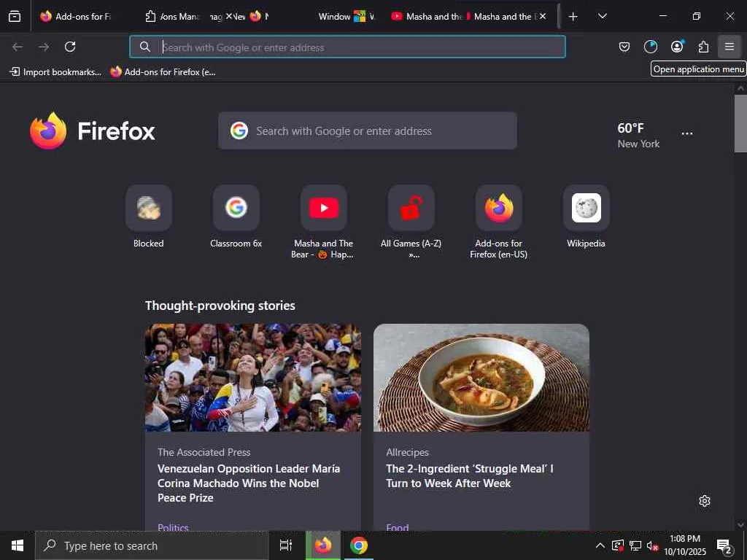This screenshot has height=560, width=747.
Task: Expand the list all tabs chevron
Action: point(602,16)
